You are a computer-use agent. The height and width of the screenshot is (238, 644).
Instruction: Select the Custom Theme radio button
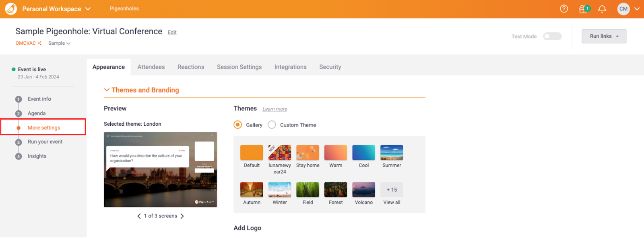pyautogui.click(x=272, y=125)
